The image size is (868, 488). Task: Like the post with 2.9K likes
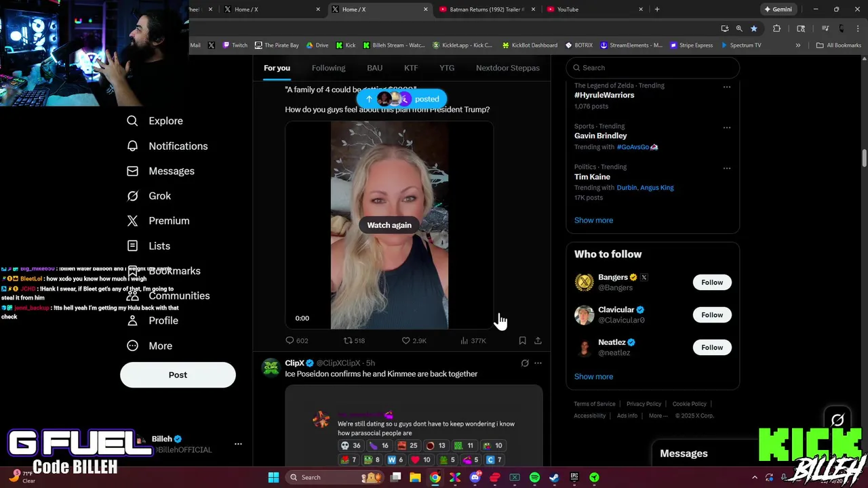[x=414, y=340]
